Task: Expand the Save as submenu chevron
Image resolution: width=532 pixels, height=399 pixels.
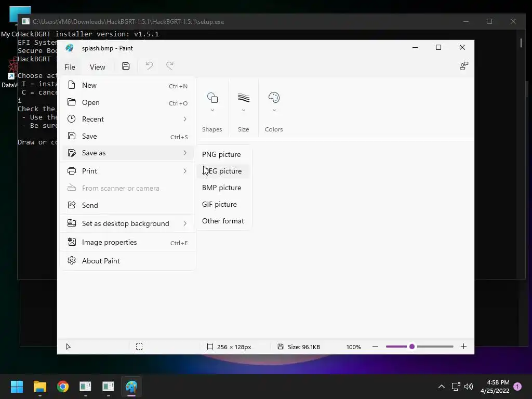Action: [x=185, y=153]
